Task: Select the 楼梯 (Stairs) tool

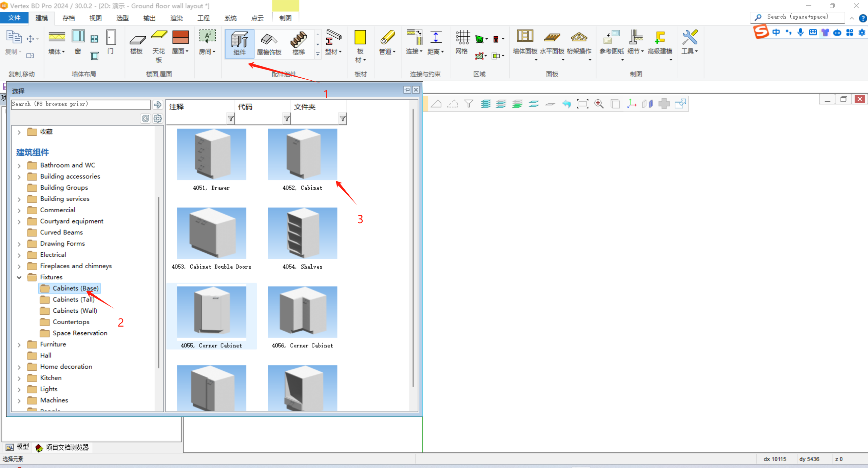Action: tap(298, 43)
